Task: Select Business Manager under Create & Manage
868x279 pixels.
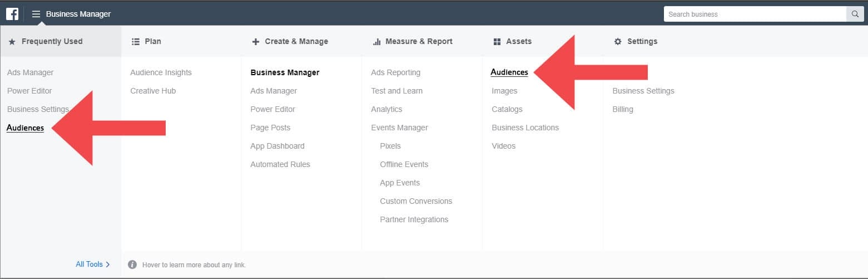Action: point(285,72)
